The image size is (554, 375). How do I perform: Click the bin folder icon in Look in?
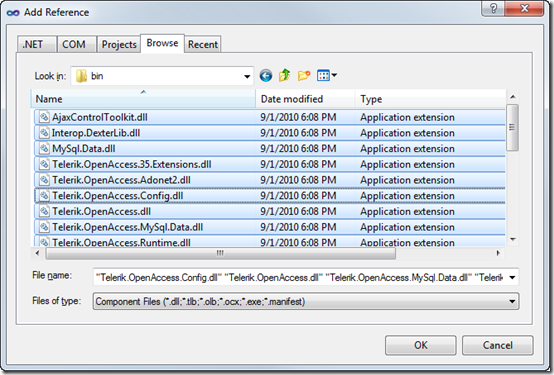(x=81, y=76)
